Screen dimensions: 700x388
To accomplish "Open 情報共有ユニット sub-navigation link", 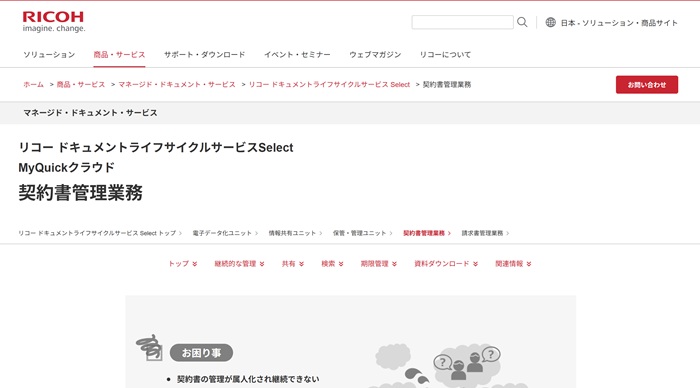I will tap(292, 233).
